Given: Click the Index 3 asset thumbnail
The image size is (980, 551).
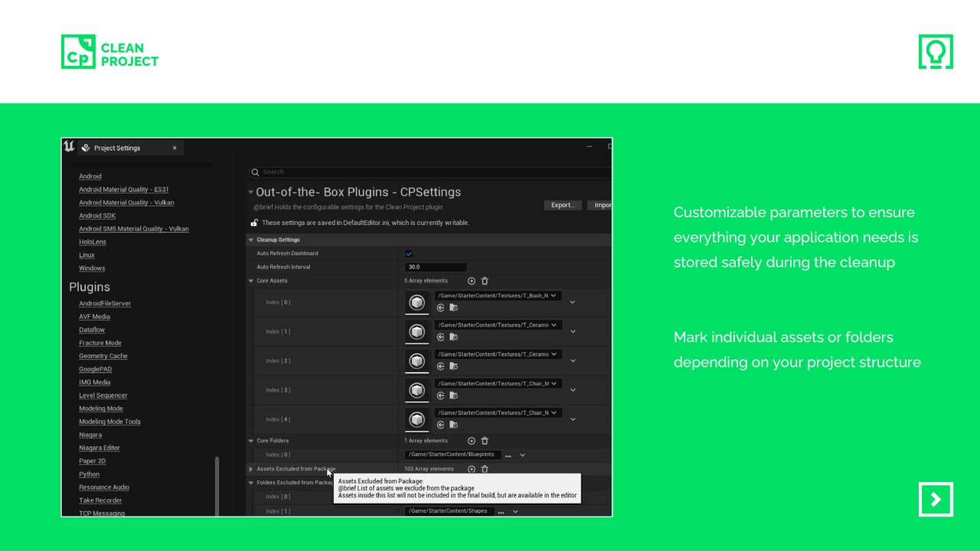Looking at the screenshot, I should [x=416, y=390].
